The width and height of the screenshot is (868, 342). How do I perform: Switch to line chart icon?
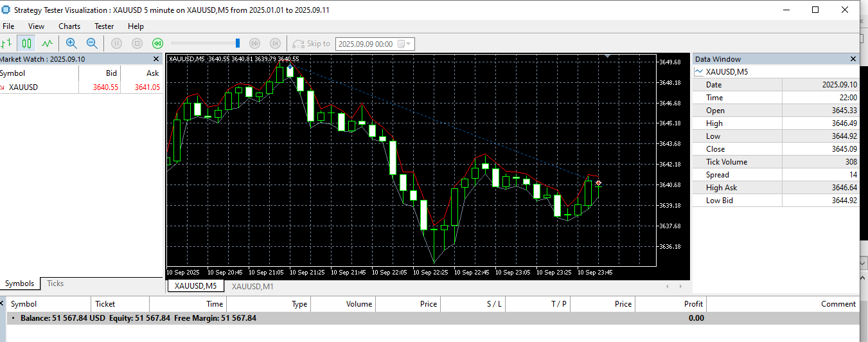(47, 44)
